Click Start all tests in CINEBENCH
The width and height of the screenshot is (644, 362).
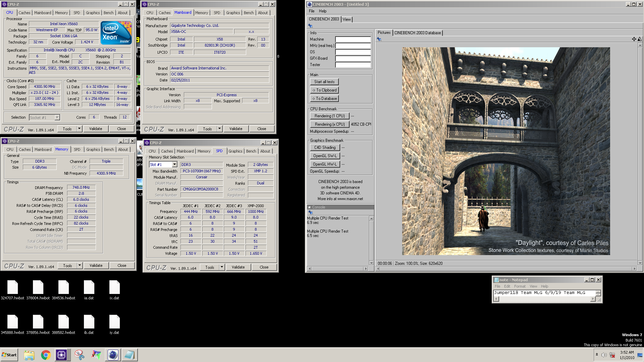tap(324, 82)
